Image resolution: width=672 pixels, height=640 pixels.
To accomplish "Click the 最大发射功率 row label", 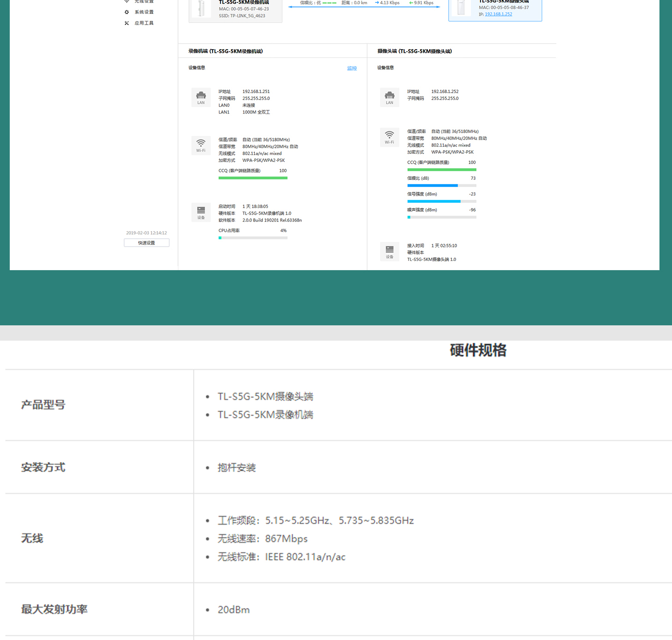I will pos(54,609).
